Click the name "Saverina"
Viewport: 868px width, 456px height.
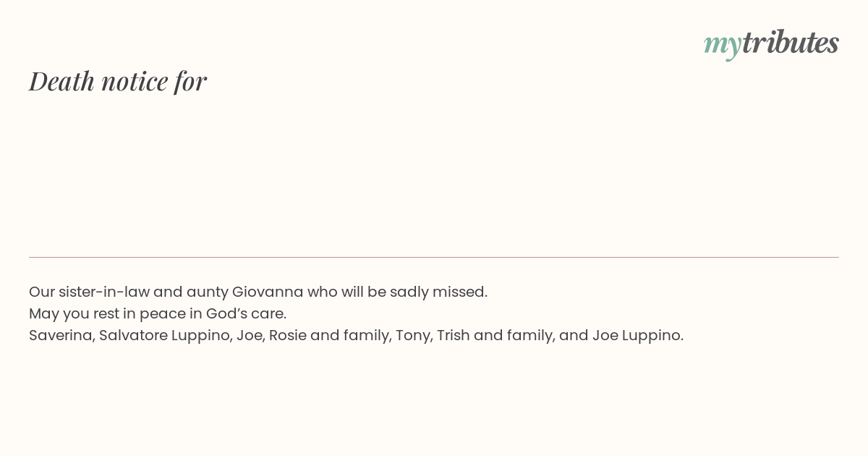pyautogui.click(x=61, y=336)
